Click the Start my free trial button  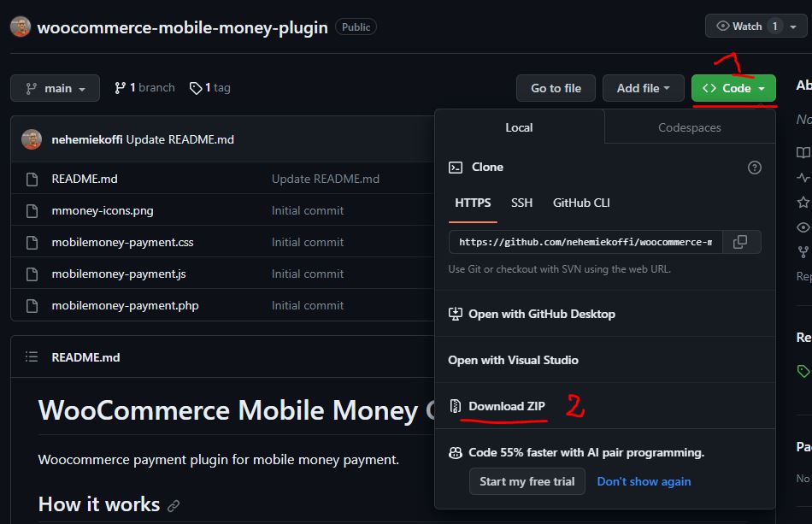[527, 481]
